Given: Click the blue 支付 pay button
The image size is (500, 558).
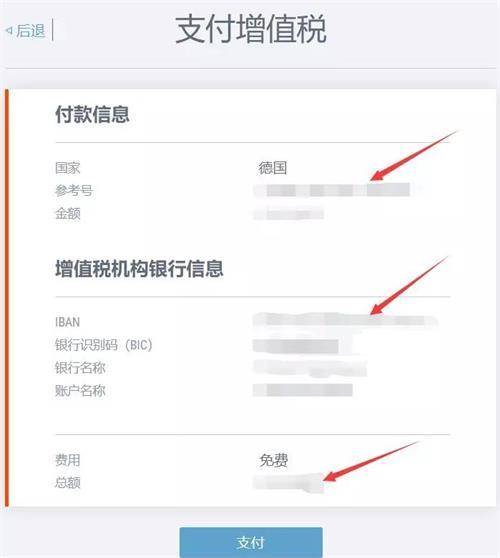Looking at the screenshot, I should tap(251, 542).
